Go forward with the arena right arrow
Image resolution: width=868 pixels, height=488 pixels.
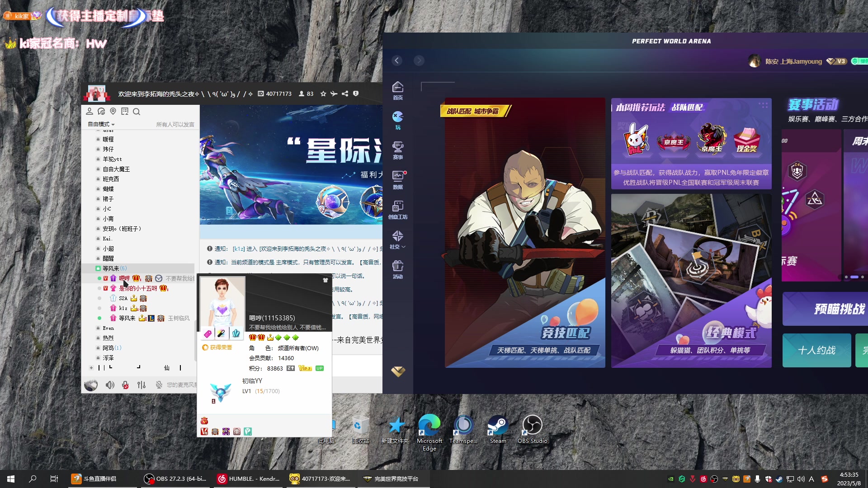point(419,61)
